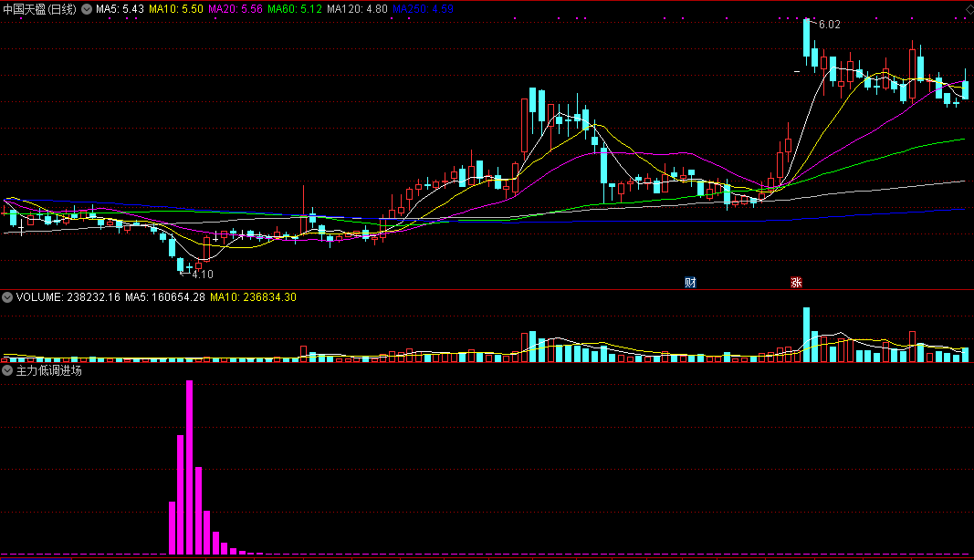
Task: Click the volume MA5: 160654.28 value
Action: click(x=165, y=297)
